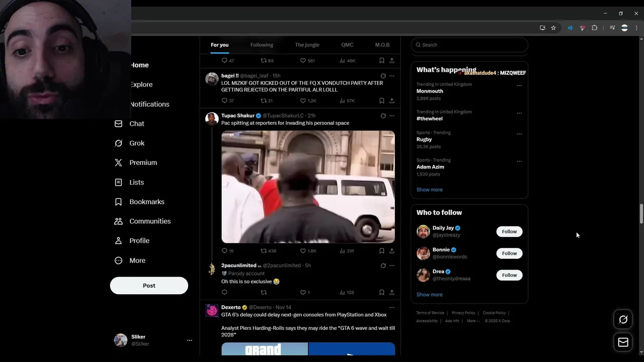
Task: Open Chrome three-dot menu
Action: click(x=636, y=28)
